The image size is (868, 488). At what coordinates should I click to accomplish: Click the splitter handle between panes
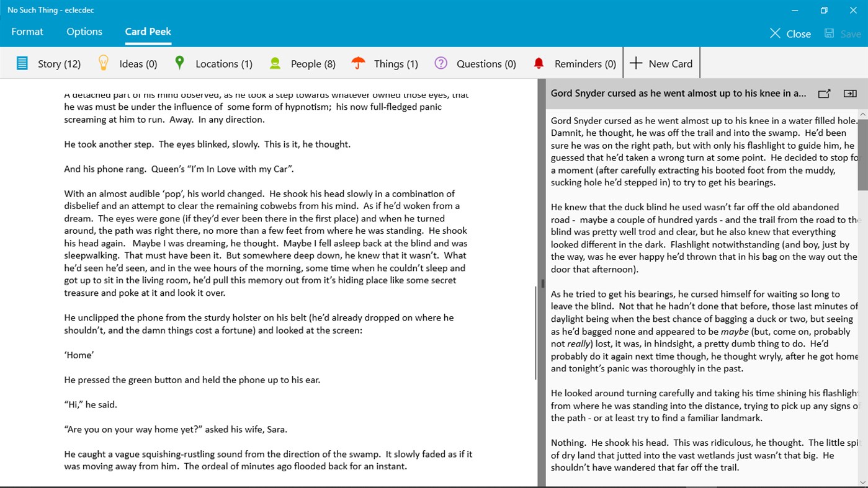tap(542, 283)
